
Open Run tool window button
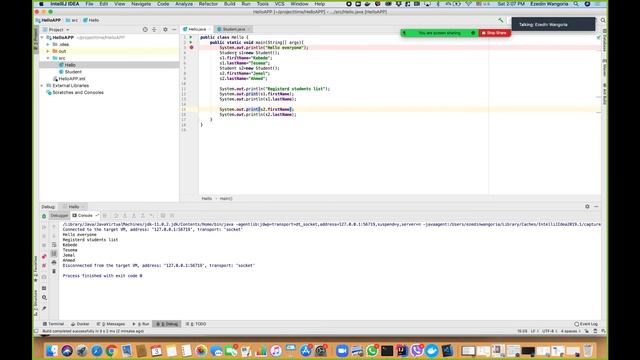(x=141, y=324)
